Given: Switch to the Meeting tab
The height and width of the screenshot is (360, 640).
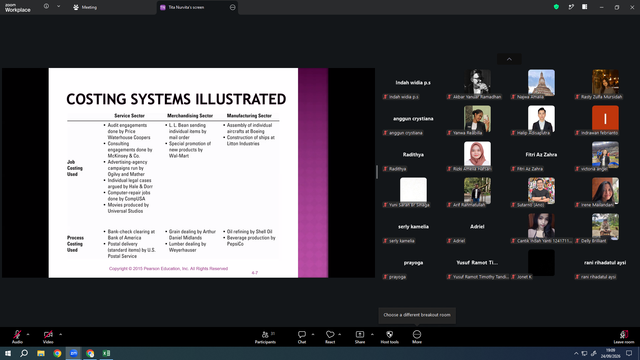Looking at the screenshot, I should pos(85,7).
